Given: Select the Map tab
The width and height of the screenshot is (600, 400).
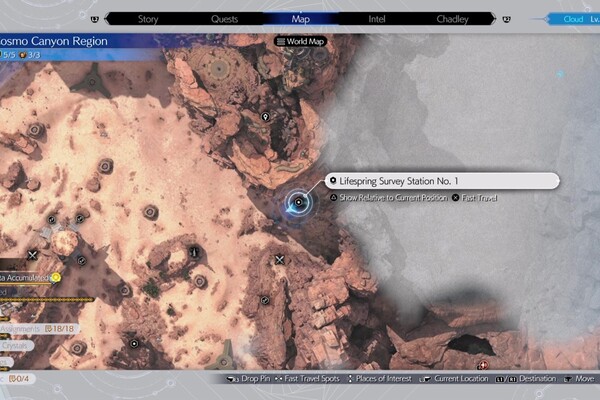Looking at the screenshot, I should [x=301, y=19].
